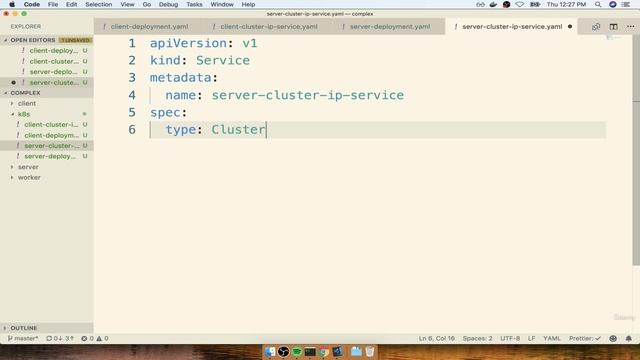This screenshot has height=360, width=640.
Task: Open the Apple menu
Action: coord(12,4)
